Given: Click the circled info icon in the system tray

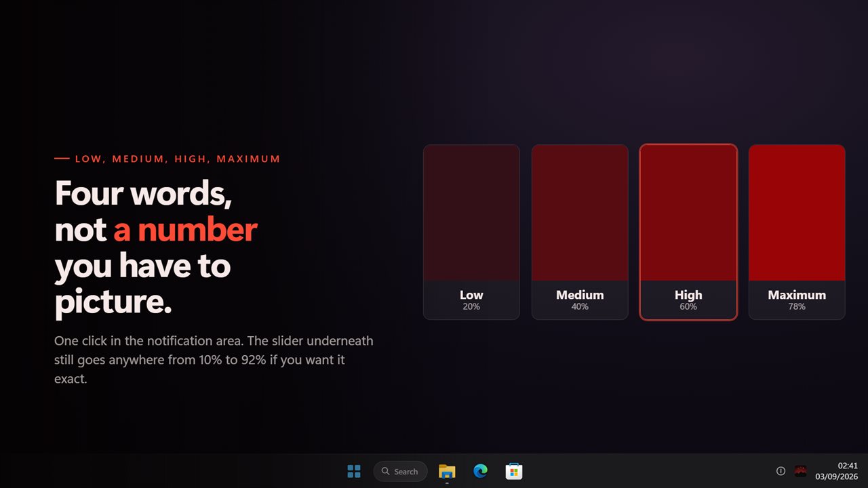Looking at the screenshot, I should pyautogui.click(x=781, y=471).
